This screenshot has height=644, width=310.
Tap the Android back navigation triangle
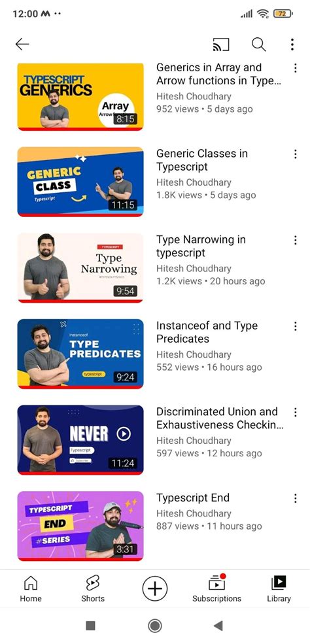coord(218,626)
